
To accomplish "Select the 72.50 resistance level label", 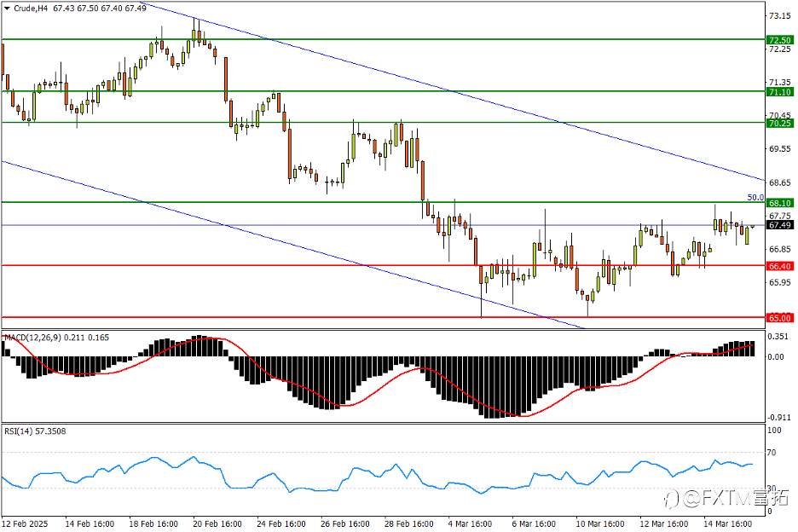I will 780,40.
